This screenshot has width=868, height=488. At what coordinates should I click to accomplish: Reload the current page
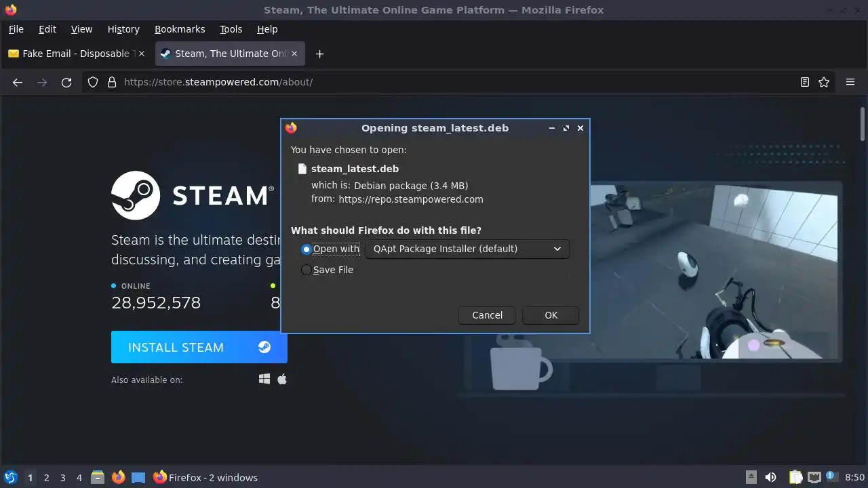coord(66,82)
